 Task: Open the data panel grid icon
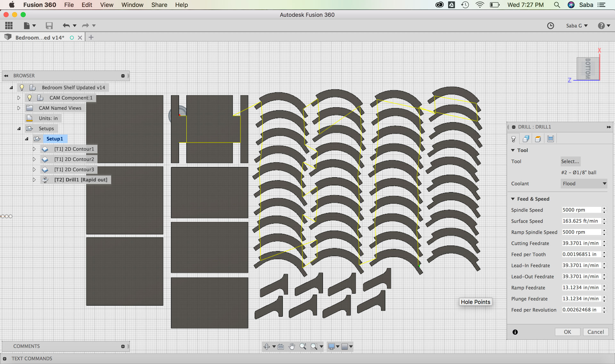9,26
